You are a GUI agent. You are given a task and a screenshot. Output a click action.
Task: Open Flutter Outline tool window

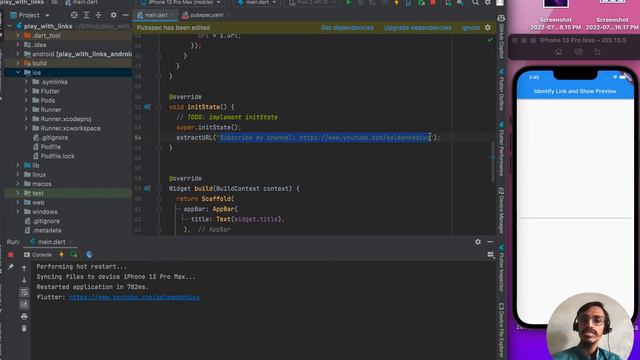point(501,89)
